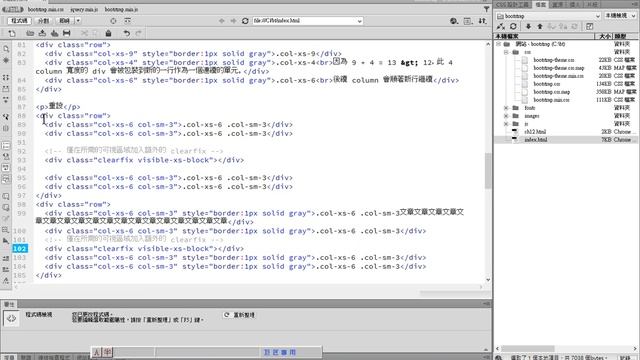Open the bootstrap site selector dropdown
Image resolution: width=640 pixels, height=360 pixels.
(x=598, y=16)
